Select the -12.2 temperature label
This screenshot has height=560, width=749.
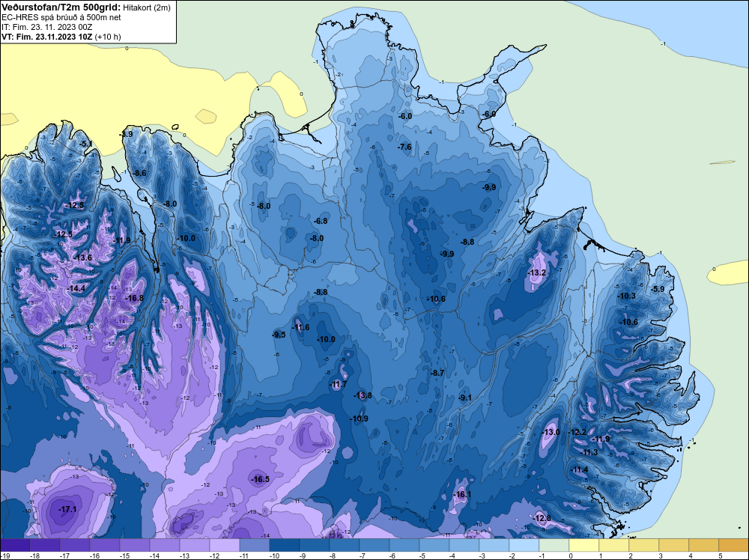577,433
